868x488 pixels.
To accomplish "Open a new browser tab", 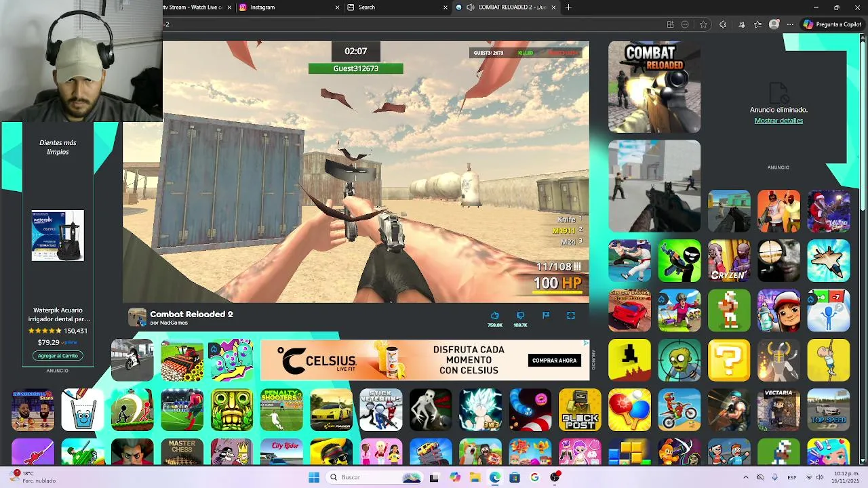I will pos(568,7).
